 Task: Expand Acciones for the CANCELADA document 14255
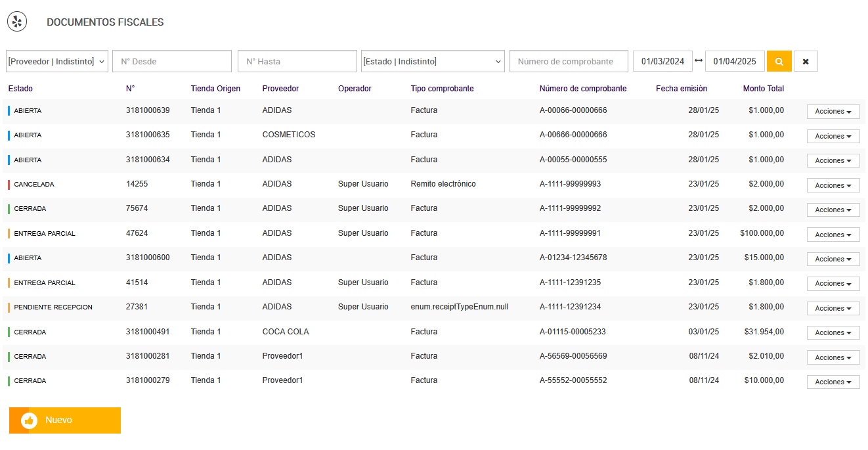tap(833, 185)
